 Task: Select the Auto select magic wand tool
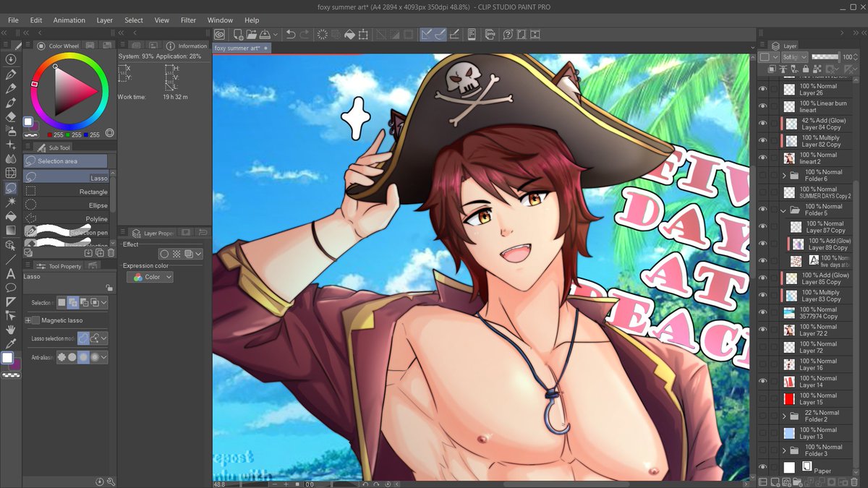tap(11, 202)
